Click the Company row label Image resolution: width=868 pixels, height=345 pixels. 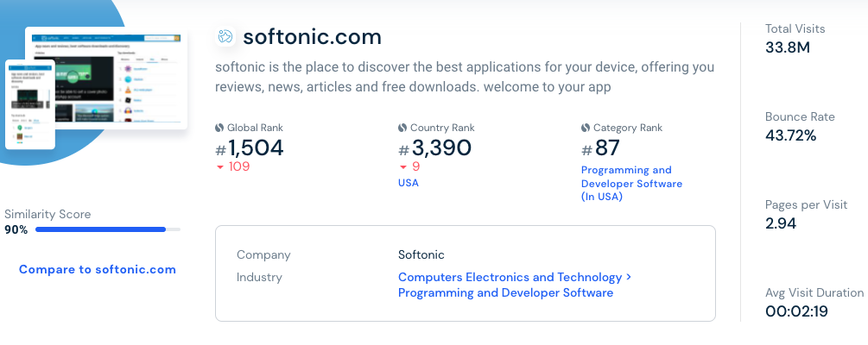pyautogui.click(x=263, y=255)
